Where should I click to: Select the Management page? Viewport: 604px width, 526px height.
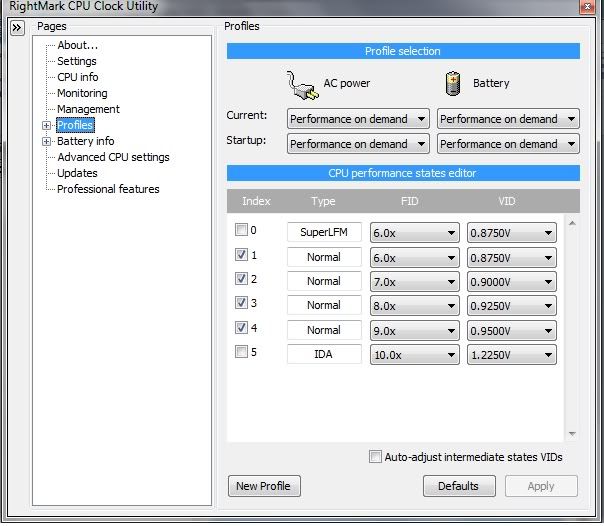click(x=88, y=109)
